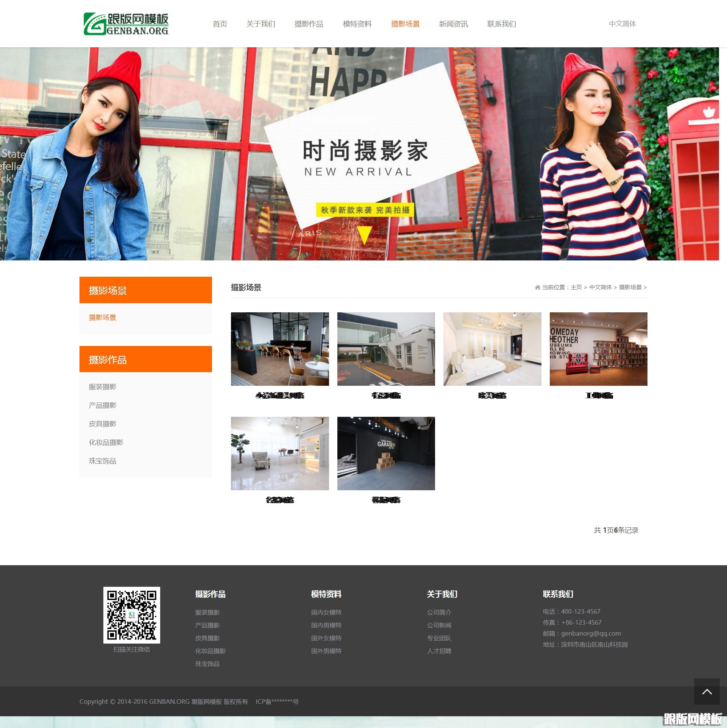Open 化妆品摄影 from the sidebar
The width and height of the screenshot is (727, 728).
106,442
